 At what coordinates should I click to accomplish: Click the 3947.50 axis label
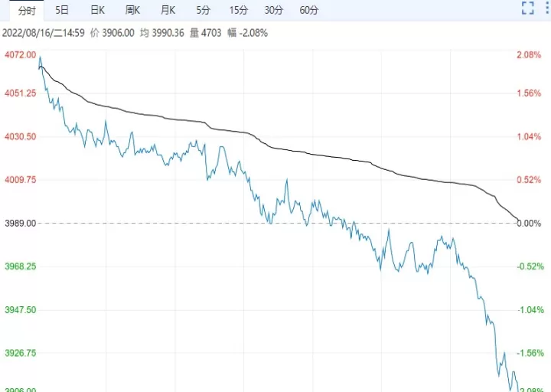pyautogui.click(x=21, y=310)
